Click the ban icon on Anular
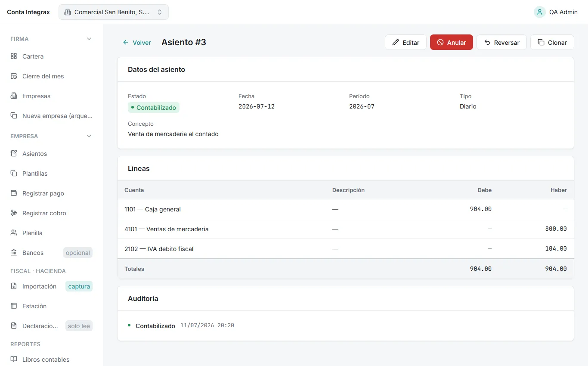Screen dimensions: 588x366 click(440, 43)
